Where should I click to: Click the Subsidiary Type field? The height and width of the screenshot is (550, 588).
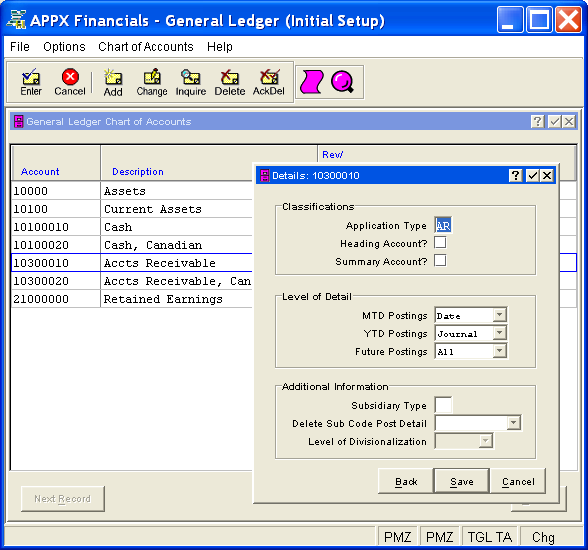click(443, 405)
